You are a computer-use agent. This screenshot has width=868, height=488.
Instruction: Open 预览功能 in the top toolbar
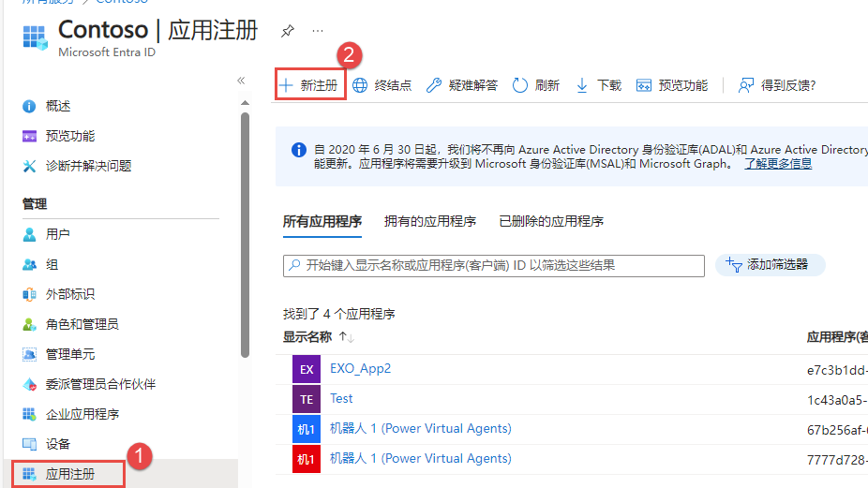672,85
